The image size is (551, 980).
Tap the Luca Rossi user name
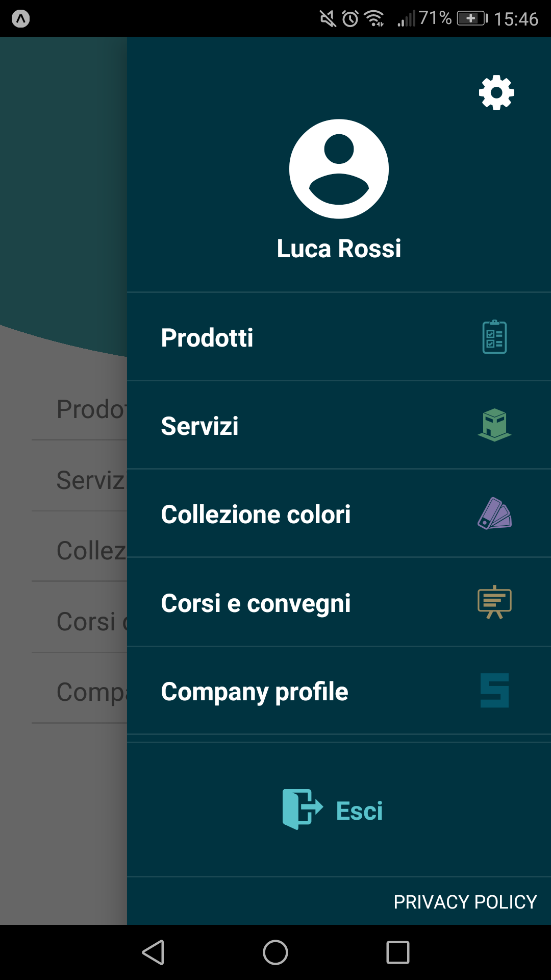339,249
